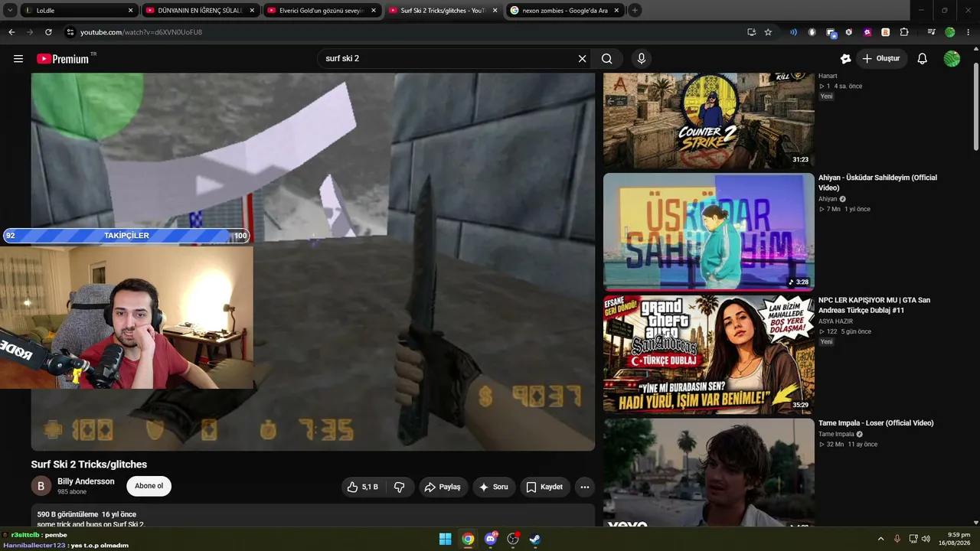Open taskbar volume speaker control
This screenshot has height=551, width=980.
pos(926,539)
